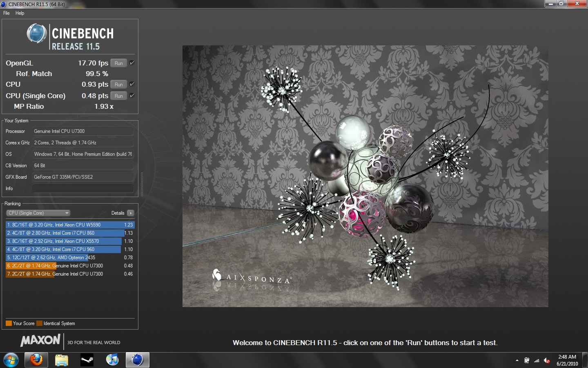Screen dimensions: 588x368
Task: Run the CPU Single Core benchmark
Action: (118, 96)
